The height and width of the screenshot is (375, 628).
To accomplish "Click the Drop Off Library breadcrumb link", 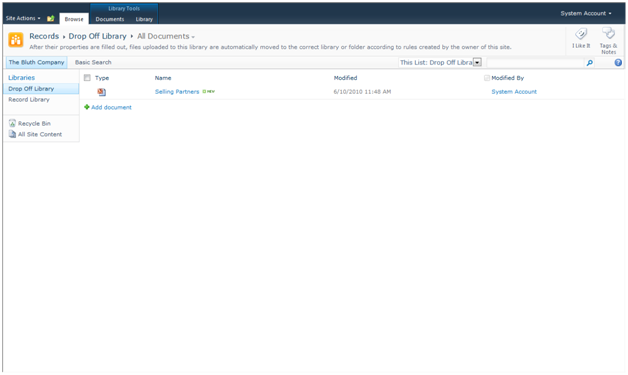I will coord(97,36).
